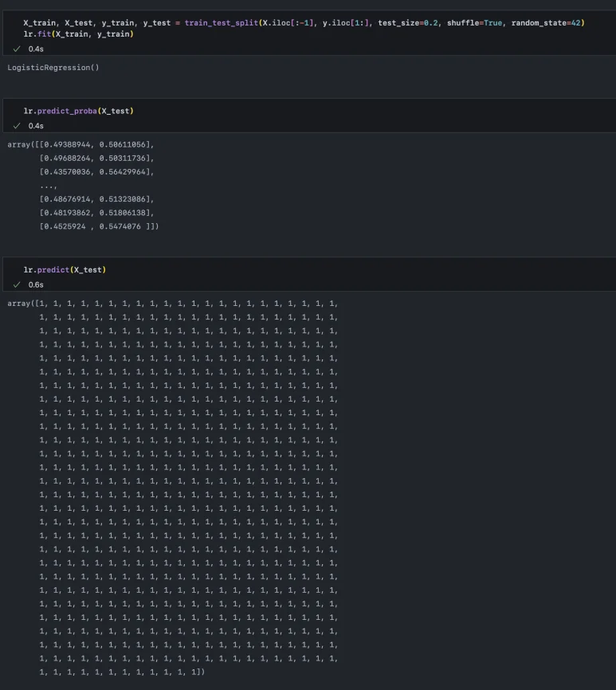Click the ellipsis in the probability array output
Viewport: 616px width, 690px height.
point(52,186)
